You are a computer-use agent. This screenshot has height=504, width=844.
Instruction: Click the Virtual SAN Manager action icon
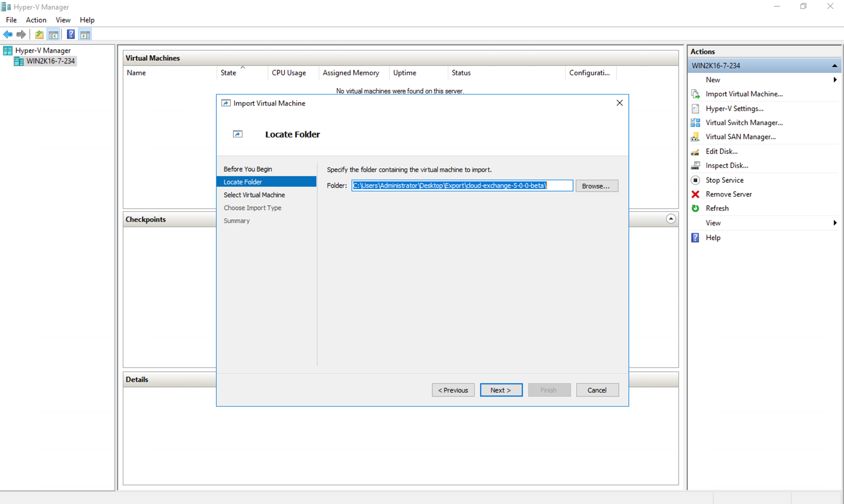point(695,137)
